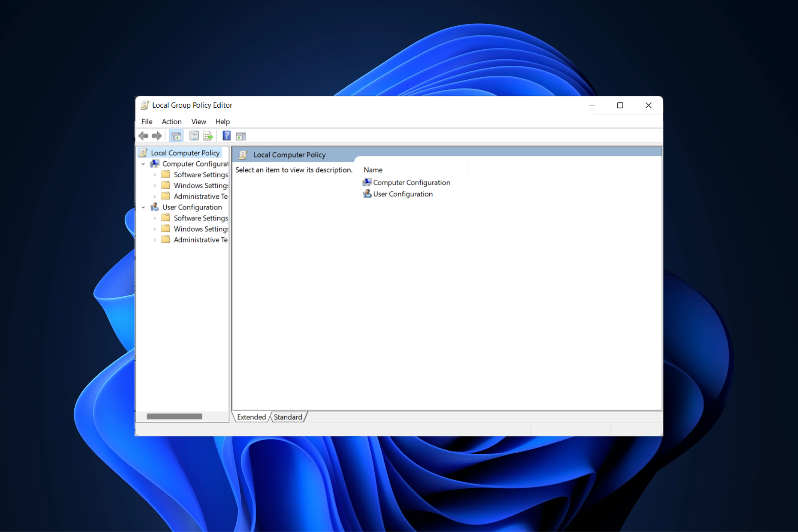Open Help via blue question mark icon
Viewport: 798px width, 532px height.
point(227,136)
